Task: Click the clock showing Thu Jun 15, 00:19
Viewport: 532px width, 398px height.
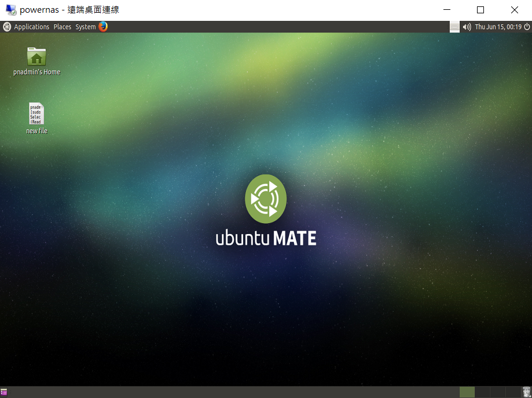Action: pos(498,27)
